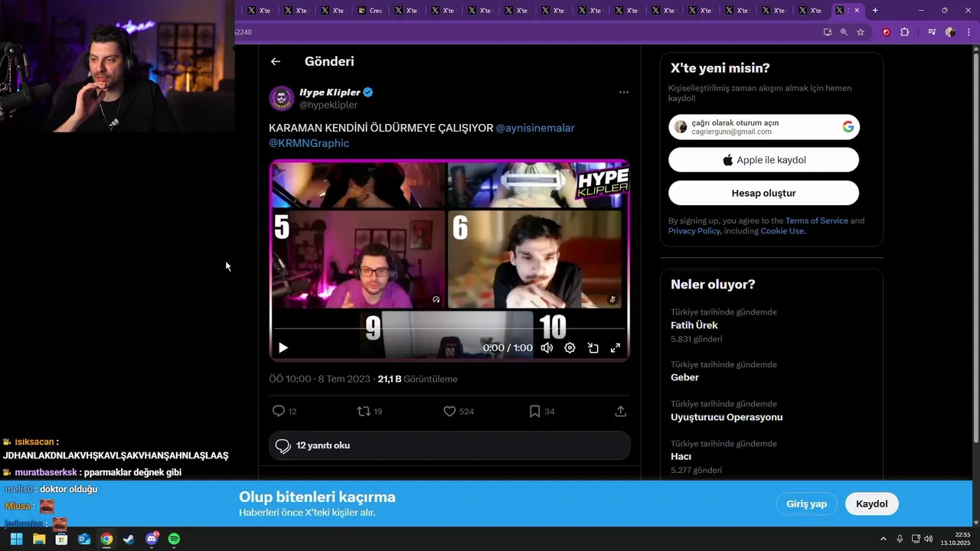Click the post timestamp ÖÖ 10:00 · 8 Tem 2023
Image resolution: width=980 pixels, height=551 pixels.
pyautogui.click(x=319, y=379)
